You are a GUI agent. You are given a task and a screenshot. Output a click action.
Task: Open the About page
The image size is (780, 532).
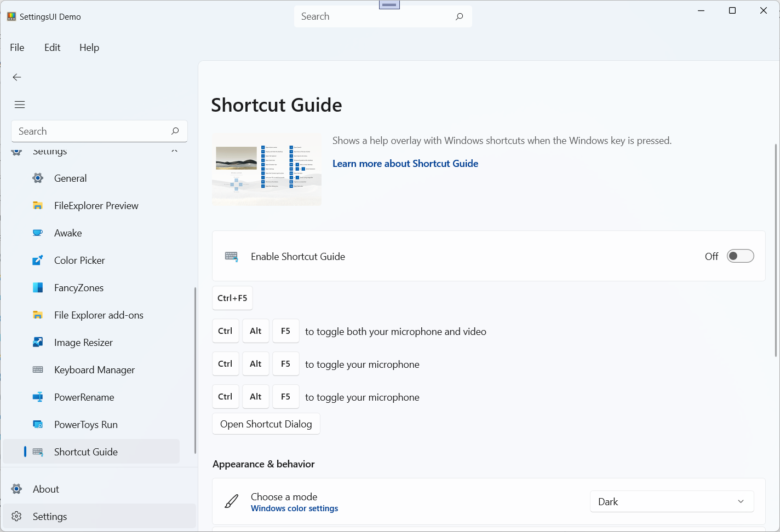pos(99,489)
